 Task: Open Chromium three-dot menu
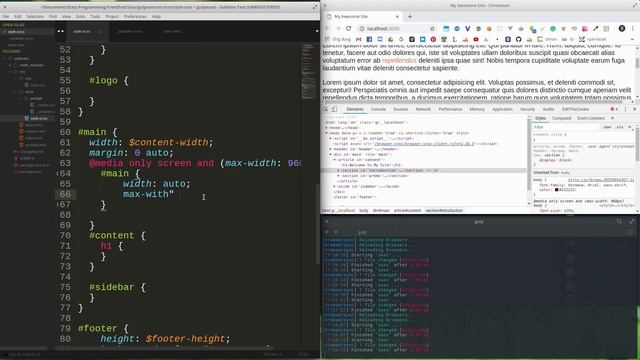pos(633,29)
